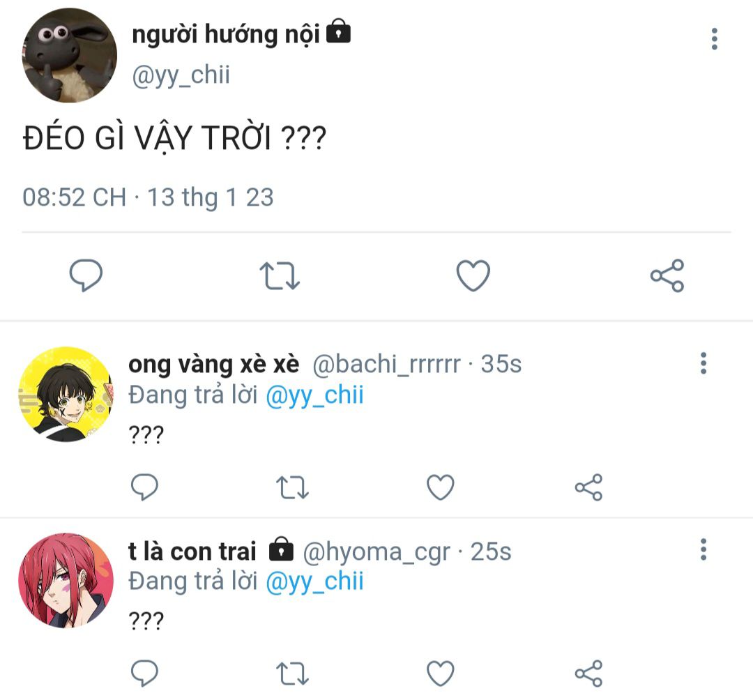This screenshot has height=700, width=753.
Task: Reply to ong vàng xè xè's comment
Action: (x=144, y=487)
